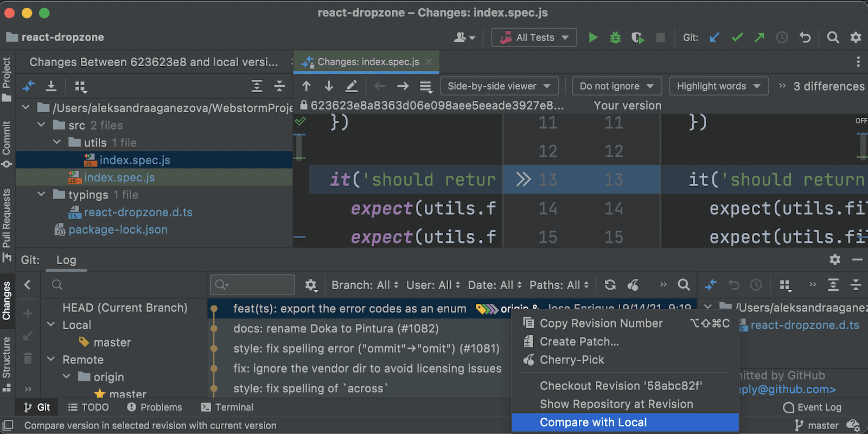Open IDE settings gear in main toolbar
The width and height of the screenshot is (868, 434).
click(856, 37)
